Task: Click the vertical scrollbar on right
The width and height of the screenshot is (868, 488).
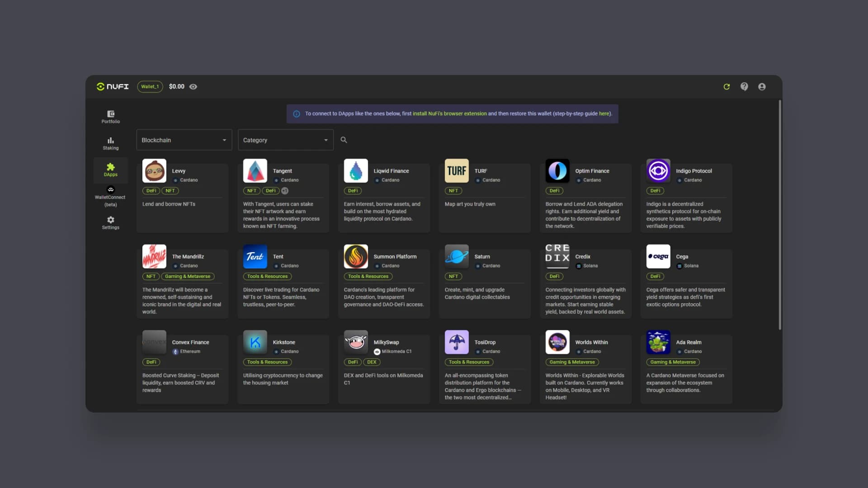Action: [x=779, y=215]
